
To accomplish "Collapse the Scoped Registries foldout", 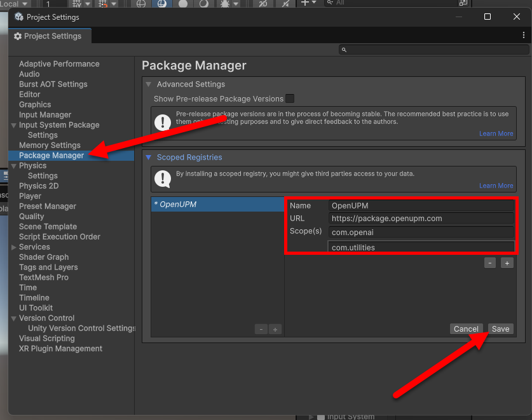I will click(x=148, y=158).
